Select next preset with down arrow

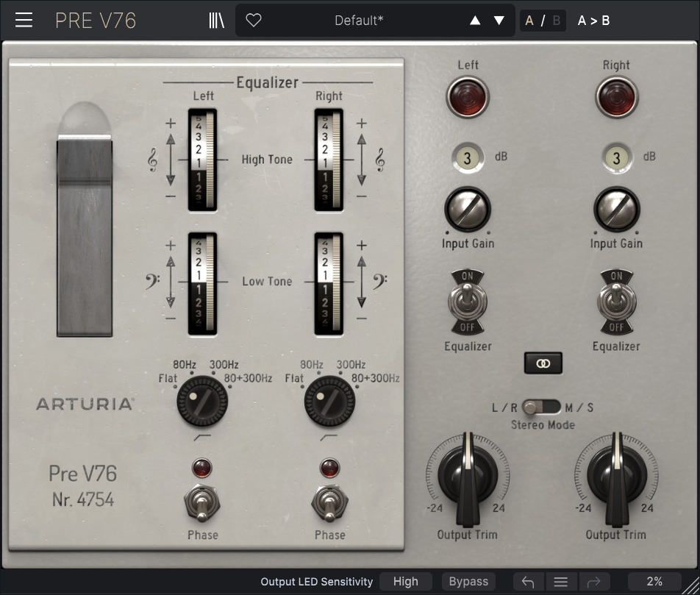pos(499,21)
